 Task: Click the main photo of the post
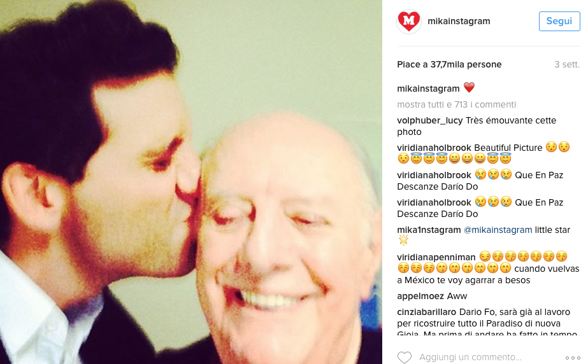(191, 182)
